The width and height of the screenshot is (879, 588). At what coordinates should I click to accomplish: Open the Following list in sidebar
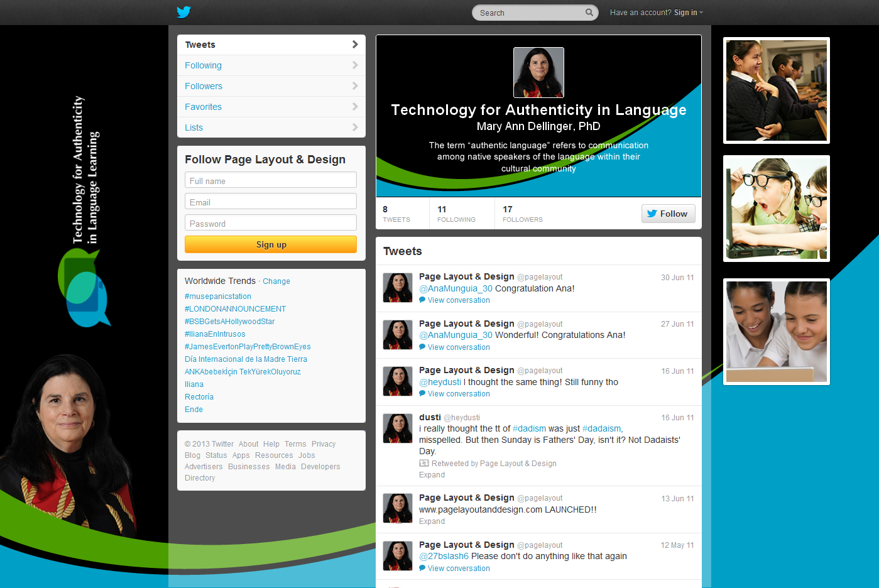(203, 65)
